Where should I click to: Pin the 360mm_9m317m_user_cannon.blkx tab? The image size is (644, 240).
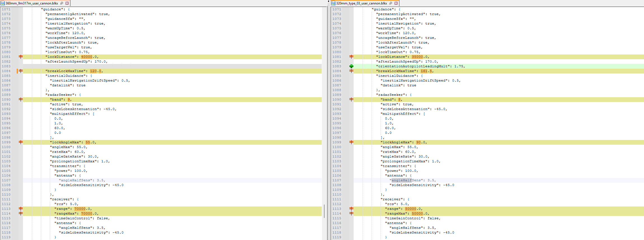tap(62, 3)
